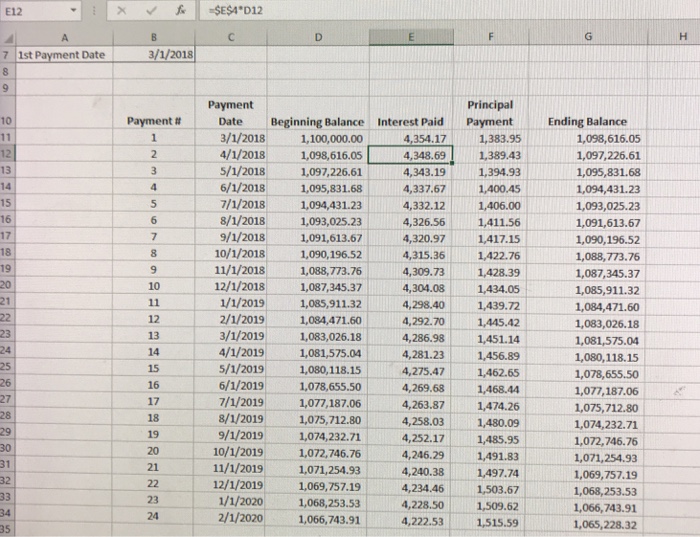This screenshot has width=700, height=537.
Task: Select column A header
Action: click(65, 38)
